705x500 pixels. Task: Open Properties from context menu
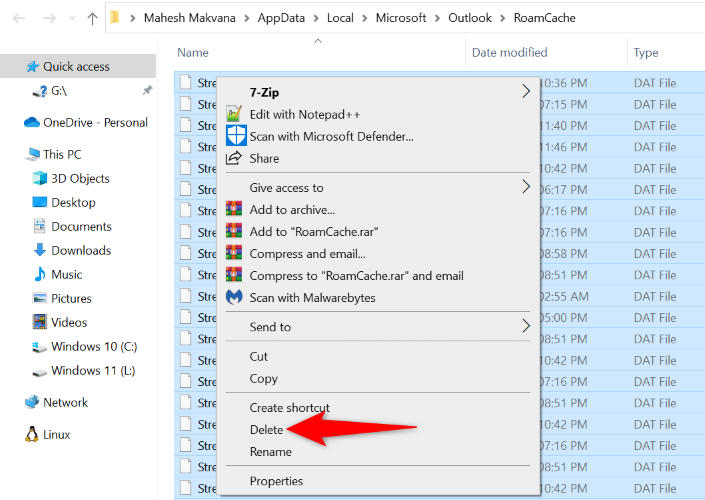click(x=378, y=481)
